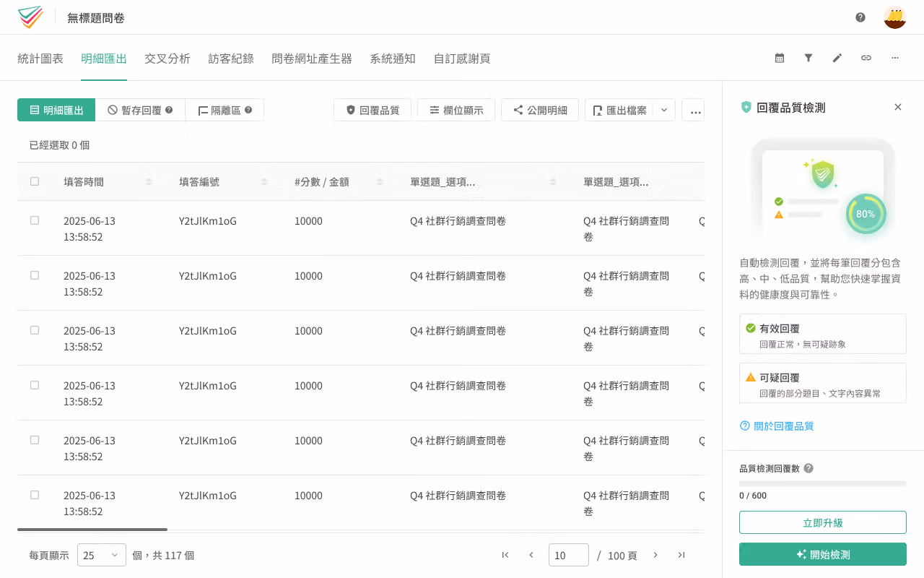Start detection with 開始檢測 button
This screenshot has height=578, width=924.
pyautogui.click(x=823, y=554)
